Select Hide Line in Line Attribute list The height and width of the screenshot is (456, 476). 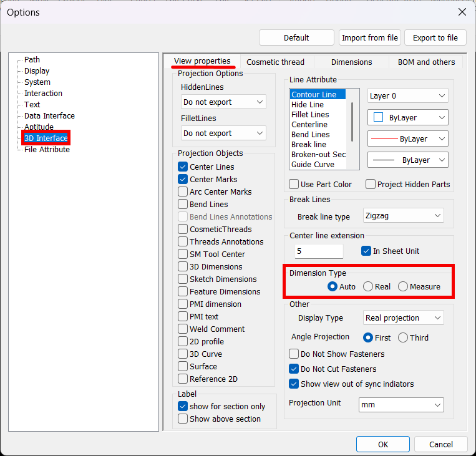coord(308,104)
